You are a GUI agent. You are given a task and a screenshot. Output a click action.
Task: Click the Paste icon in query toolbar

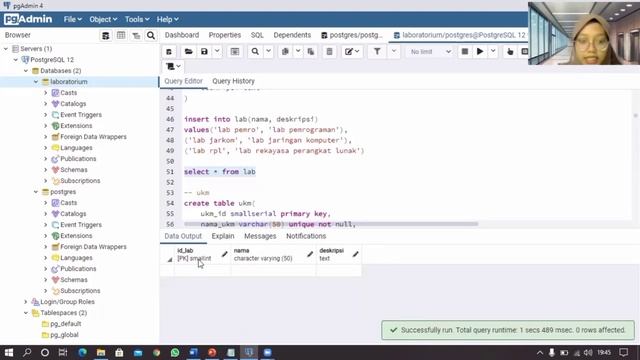pos(311,52)
